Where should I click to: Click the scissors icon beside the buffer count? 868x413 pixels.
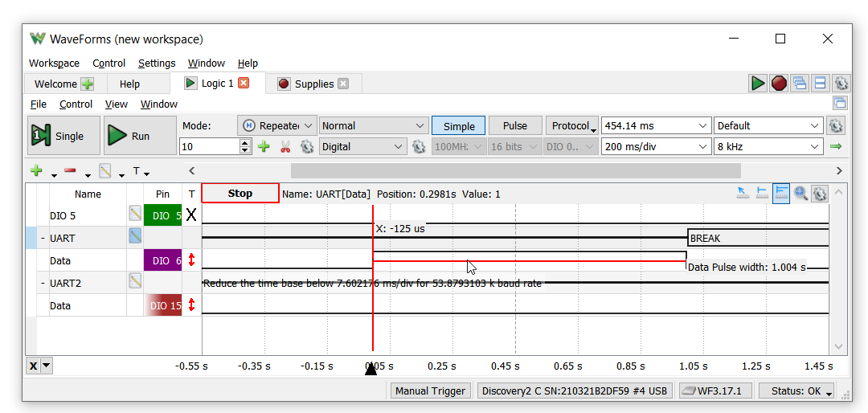coord(285,147)
